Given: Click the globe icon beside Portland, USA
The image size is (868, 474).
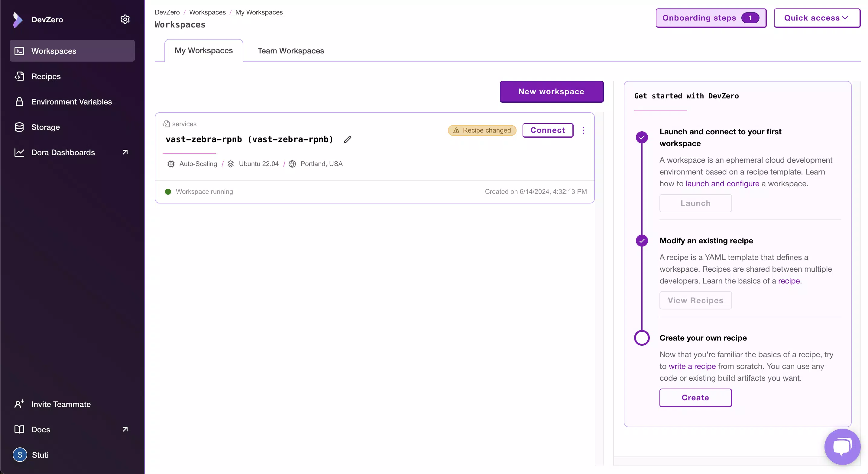Looking at the screenshot, I should coord(293,164).
